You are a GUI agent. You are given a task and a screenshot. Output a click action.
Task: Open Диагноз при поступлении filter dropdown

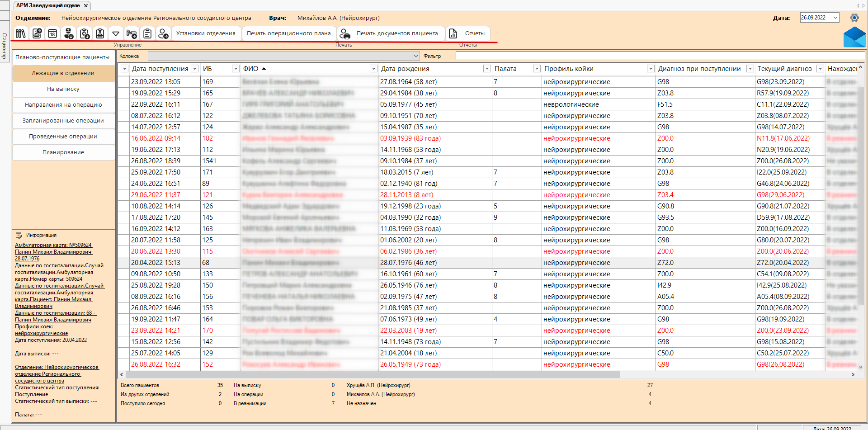point(750,69)
